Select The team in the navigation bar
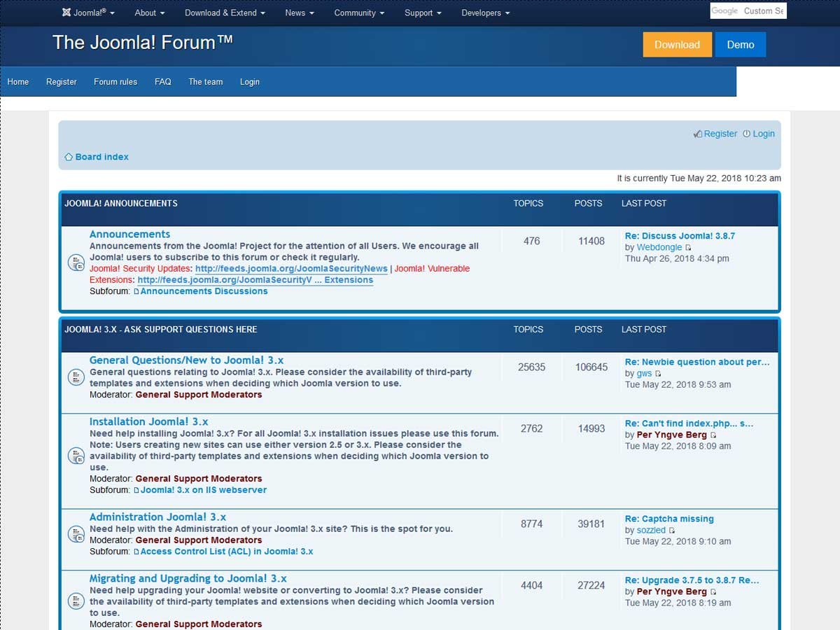 click(x=206, y=82)
